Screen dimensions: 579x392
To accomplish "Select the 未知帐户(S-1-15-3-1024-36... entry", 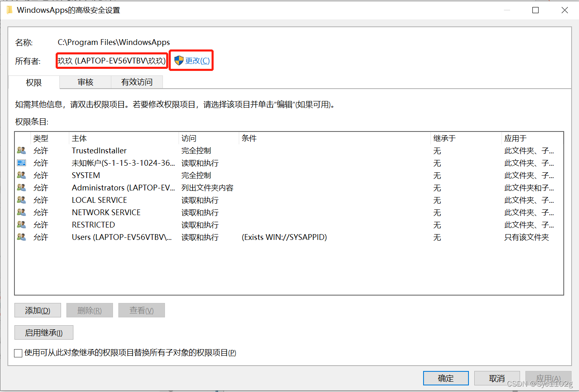I will pyautogui.click(x=123, y=163).
